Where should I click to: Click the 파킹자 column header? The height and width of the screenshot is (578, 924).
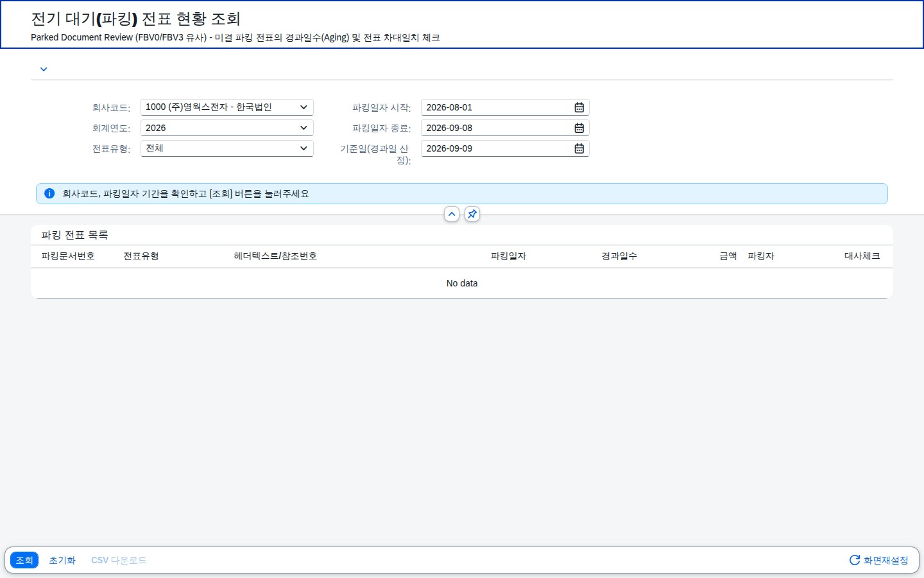[x=761, y=256]
